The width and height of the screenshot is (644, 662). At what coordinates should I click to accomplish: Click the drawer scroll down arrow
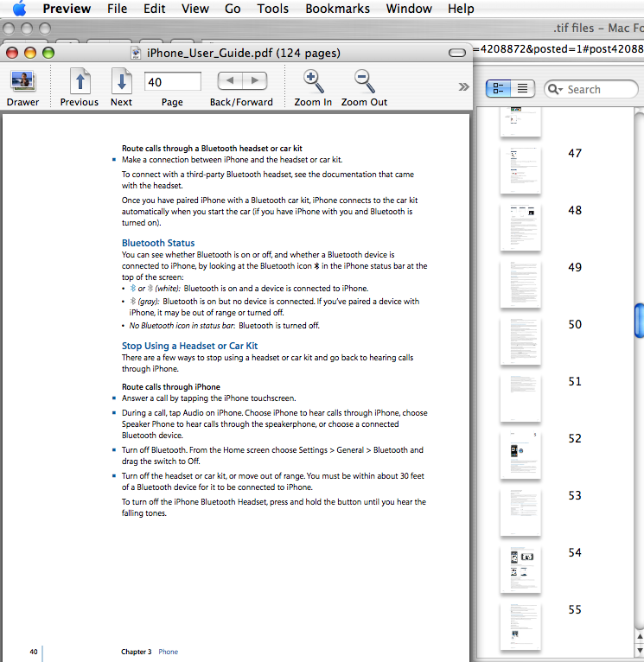(x=640, y=649)
